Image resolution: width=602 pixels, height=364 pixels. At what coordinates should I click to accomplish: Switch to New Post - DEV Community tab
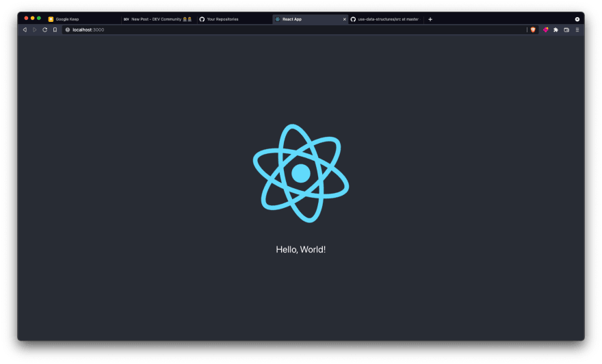pyautogui.click(x=159, y=19)
